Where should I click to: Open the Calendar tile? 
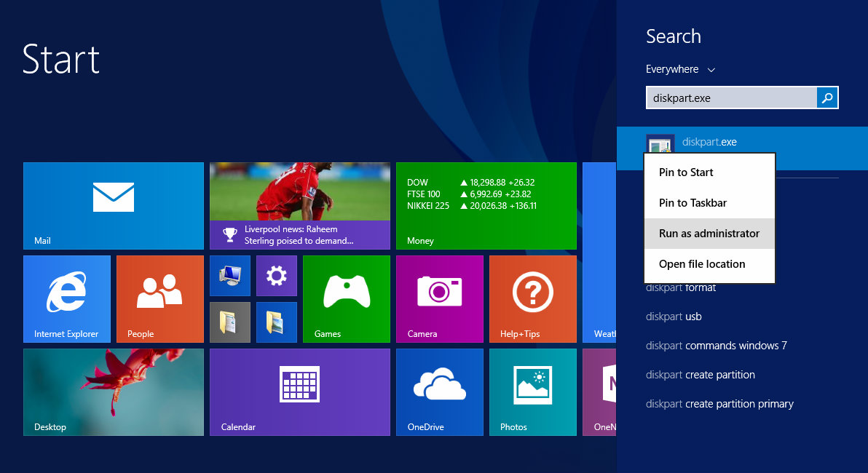click(300, 392)
